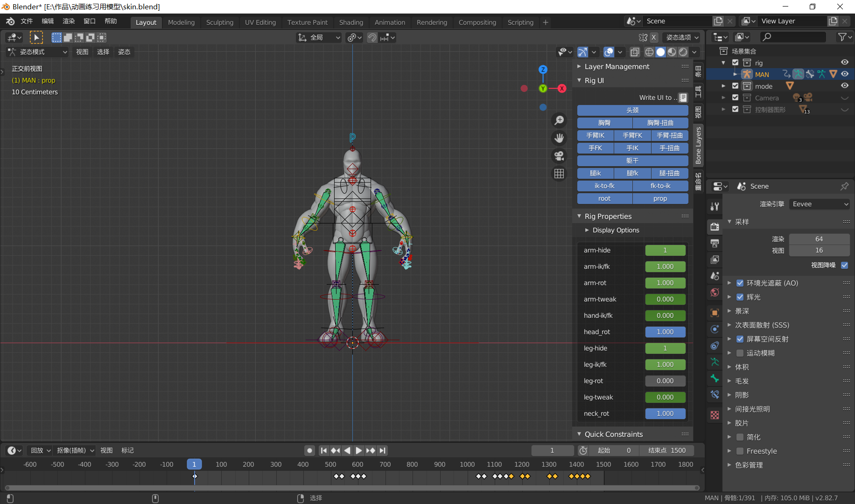This screenshot has height=504, width=855.
Task: Click the outliner search field
Action: coord(793,37)
